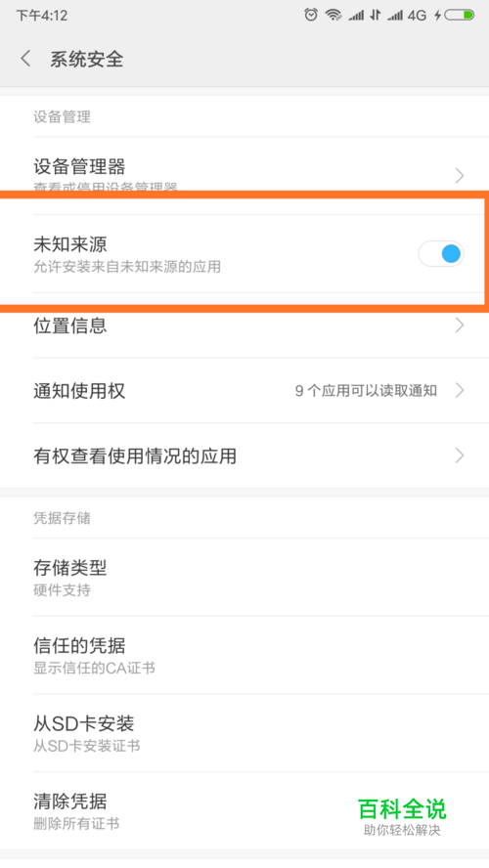The image size is (489, 868).
Task: Open 设备管理器 via its chevron arrow
Action: point(459,176)
